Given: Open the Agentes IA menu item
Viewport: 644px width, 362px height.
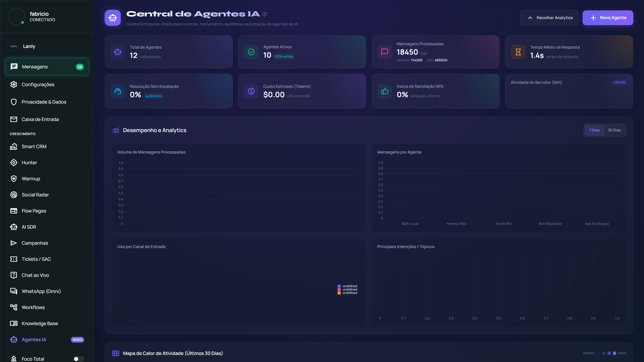Looking at the screenshot, I should point(47,340).
